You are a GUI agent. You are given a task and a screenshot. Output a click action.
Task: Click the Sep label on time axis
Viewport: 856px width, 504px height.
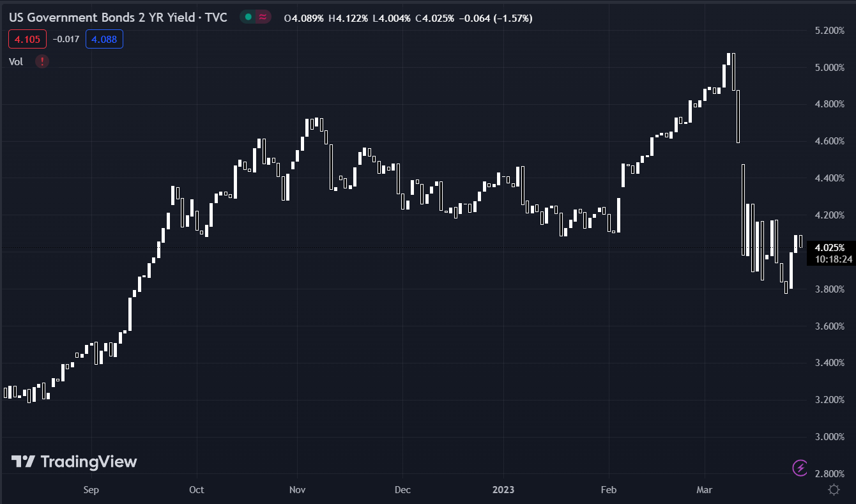click(x=91, y=490)
